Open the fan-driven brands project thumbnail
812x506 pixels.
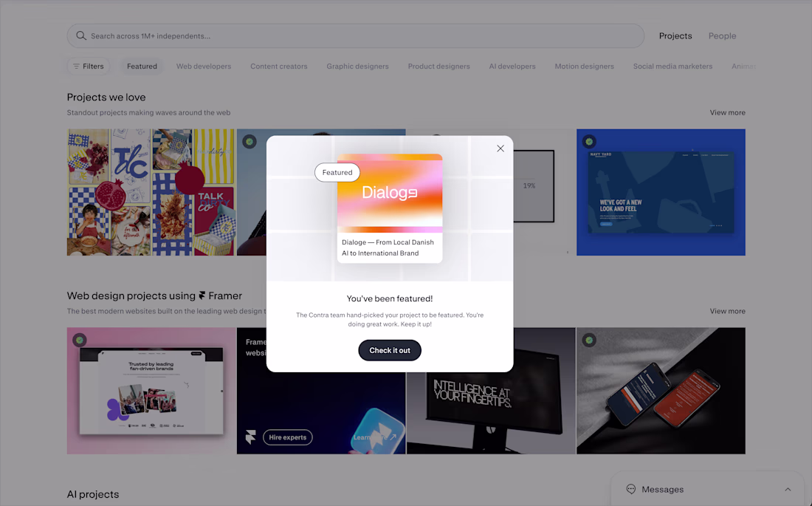tap(151, 391)
